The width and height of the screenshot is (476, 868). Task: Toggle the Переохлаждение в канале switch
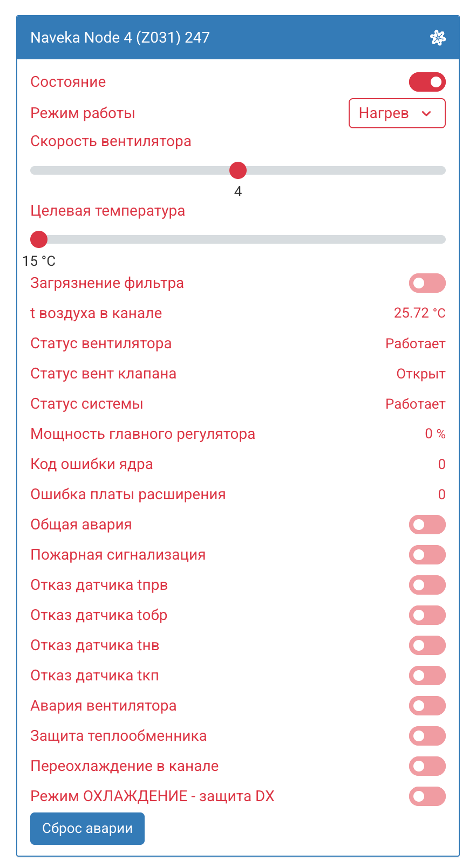pos(427,766)
